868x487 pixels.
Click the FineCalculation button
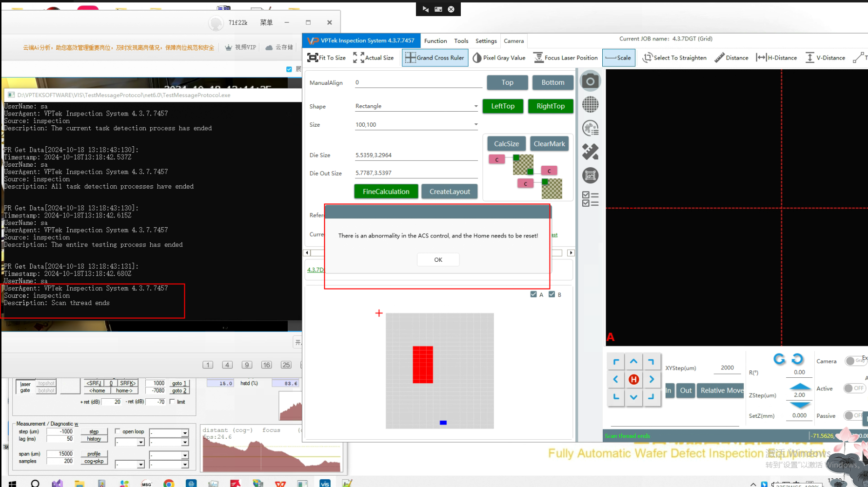(x=386, y=192)
